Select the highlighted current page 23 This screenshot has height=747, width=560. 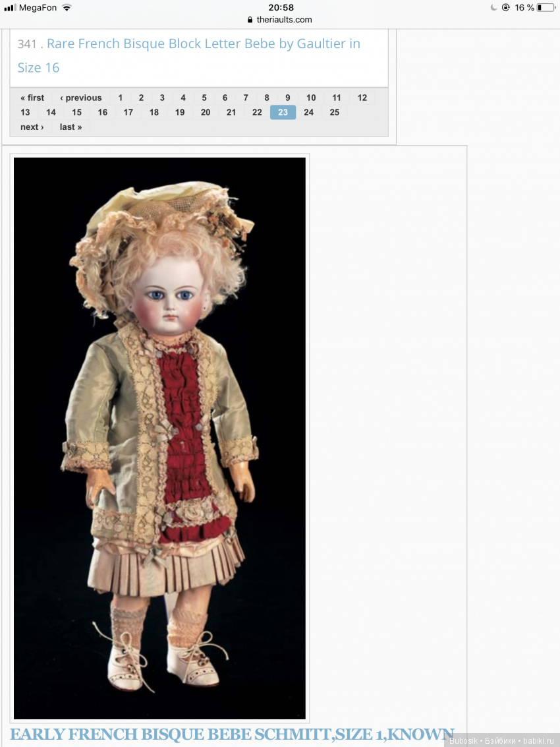pyautogui.click(x=283, y=113)
